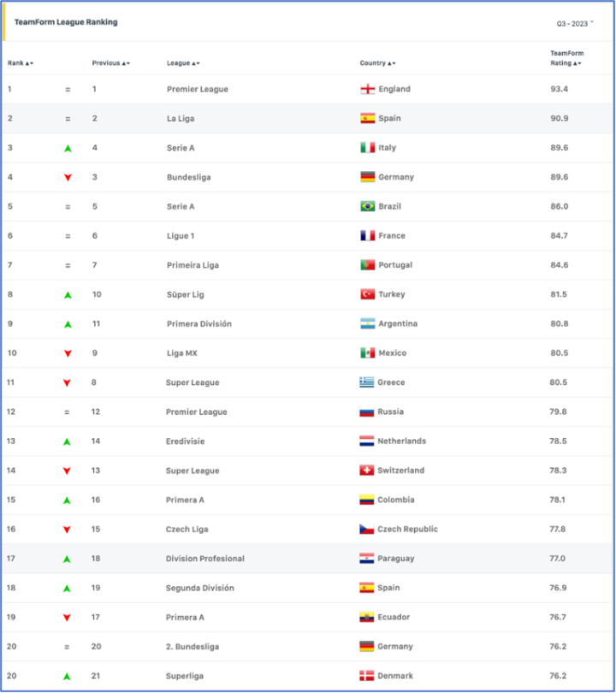Click the Brazil flag icon

click(368, 206)
